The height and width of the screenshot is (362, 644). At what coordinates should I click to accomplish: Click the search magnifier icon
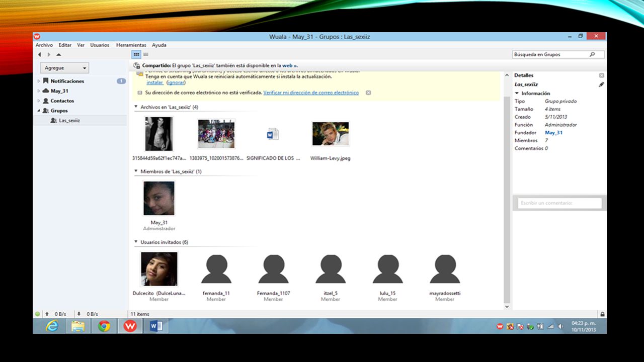(592, 54)
